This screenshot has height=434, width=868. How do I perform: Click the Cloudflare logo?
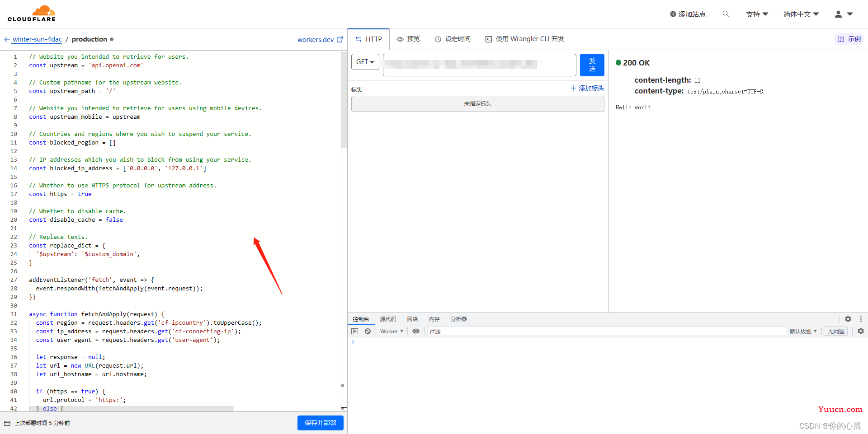coord(32,14)
